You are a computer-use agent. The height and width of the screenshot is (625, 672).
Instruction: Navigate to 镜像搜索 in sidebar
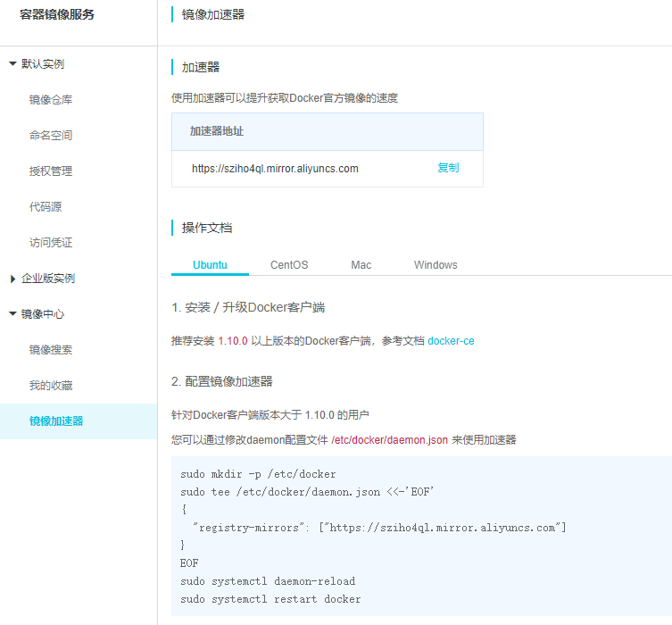pos(51,350)
